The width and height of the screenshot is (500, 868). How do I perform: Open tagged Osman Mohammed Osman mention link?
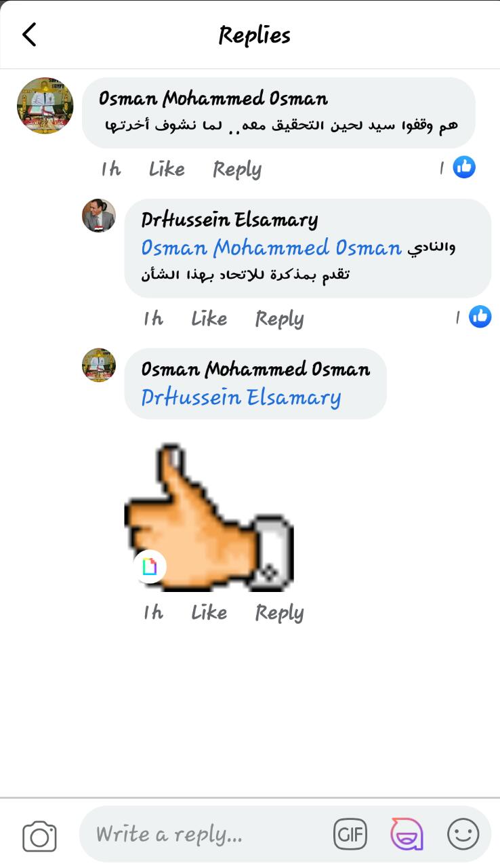pos(272,248)
